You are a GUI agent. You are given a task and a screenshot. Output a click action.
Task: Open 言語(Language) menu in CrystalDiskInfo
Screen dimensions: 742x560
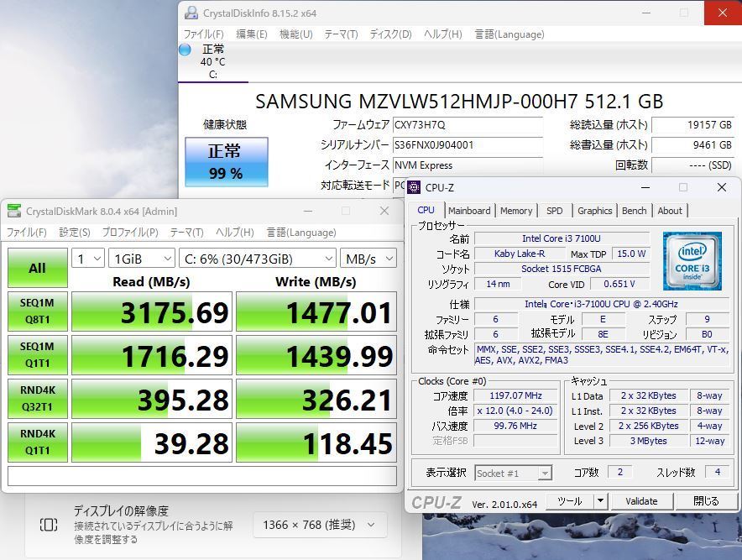pyautogui.click(x=509, y=34)
